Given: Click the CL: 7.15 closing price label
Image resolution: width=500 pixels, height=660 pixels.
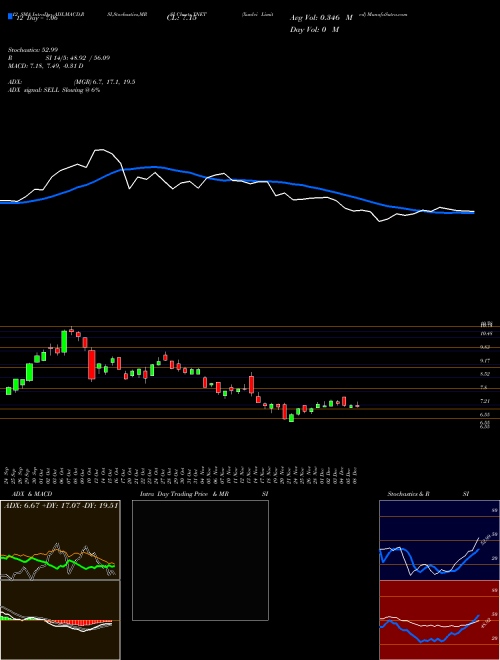Looking at the screenshot, I should click(x=182, y=18).
